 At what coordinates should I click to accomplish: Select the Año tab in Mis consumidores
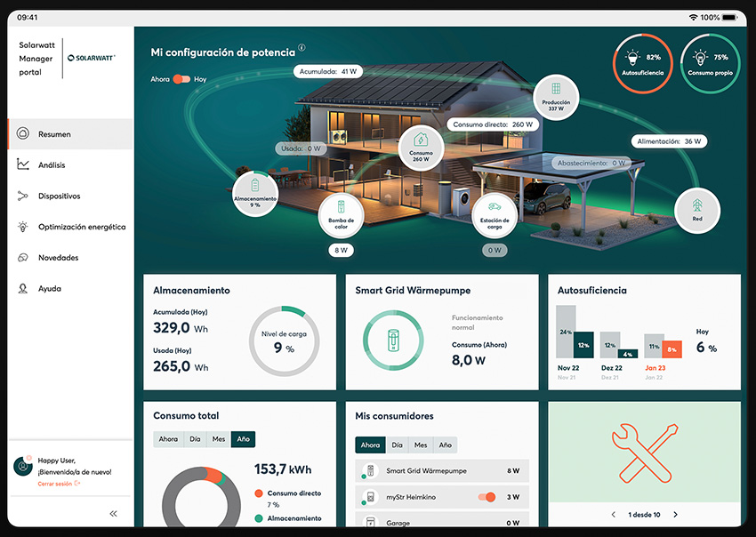[x=445, y=445]
